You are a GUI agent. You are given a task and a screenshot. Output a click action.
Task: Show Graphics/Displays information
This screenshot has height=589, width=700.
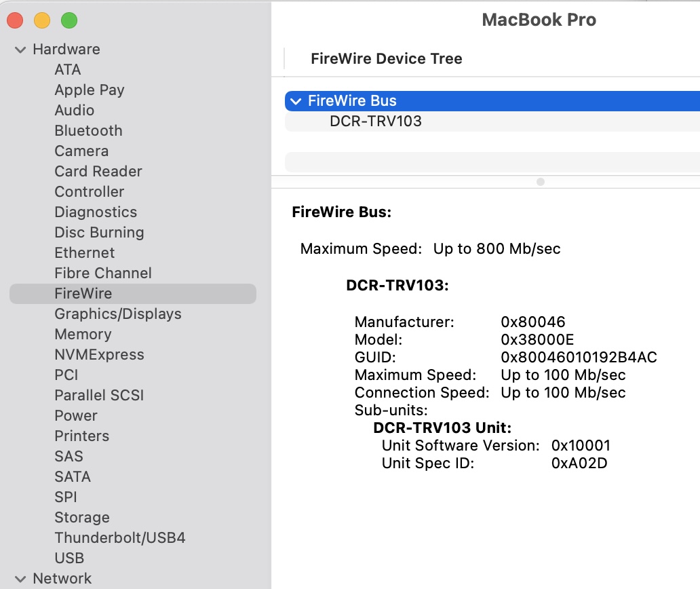point(117,313)
